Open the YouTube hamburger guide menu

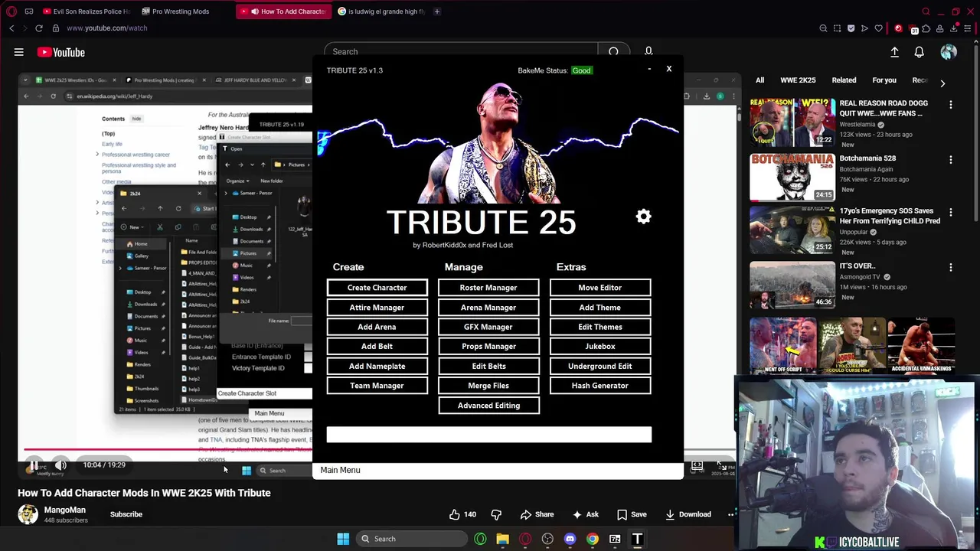pyautogui.click(x=18, y=52)
